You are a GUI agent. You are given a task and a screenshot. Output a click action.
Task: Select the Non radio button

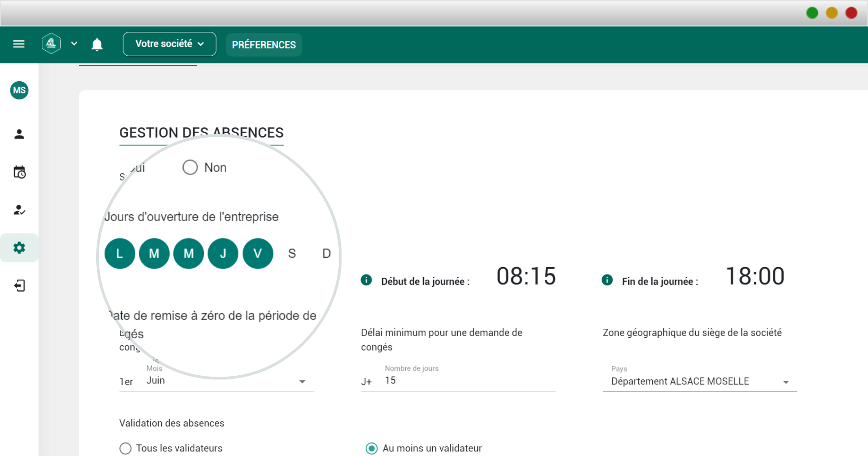190,167
